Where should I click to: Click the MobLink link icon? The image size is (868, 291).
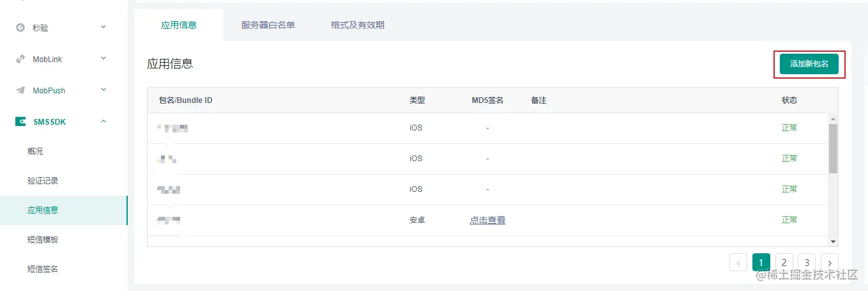(x=20, y=59)
